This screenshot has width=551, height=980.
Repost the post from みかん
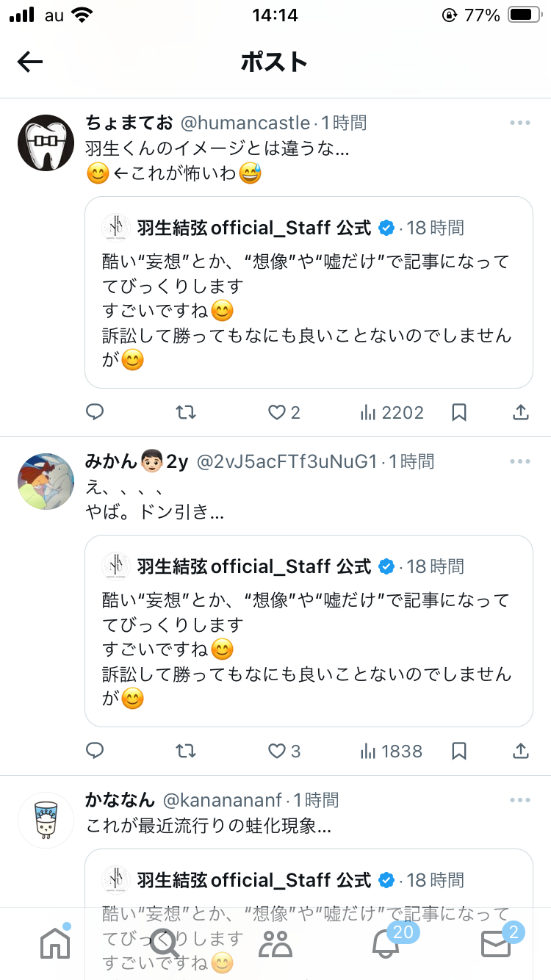coord(186,751)
